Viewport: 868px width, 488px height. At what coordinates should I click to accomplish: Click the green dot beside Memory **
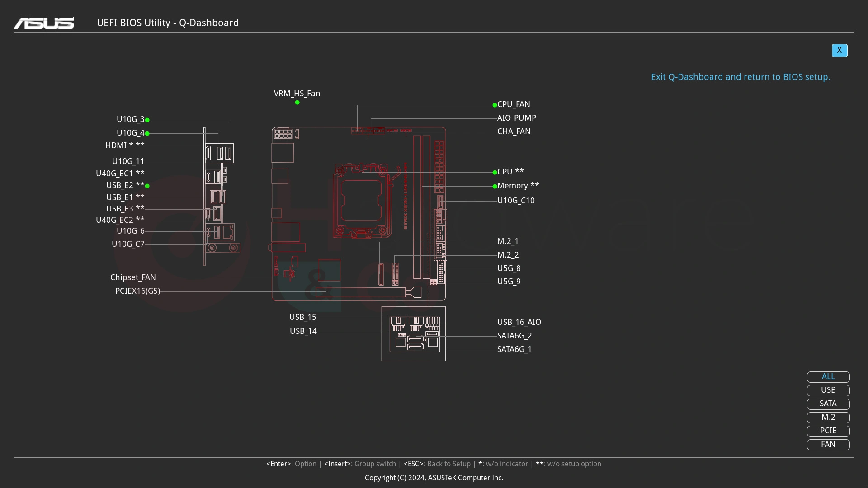pyautogui.click(x=495, y=187)
